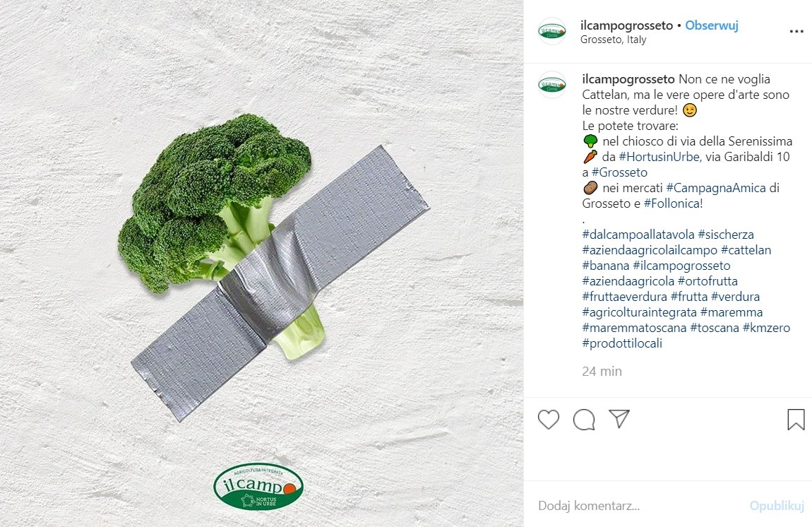Screen dimensions: 812x527
Task: Open the #dalcampoallatavola hashtag
Action: (638, 235)
